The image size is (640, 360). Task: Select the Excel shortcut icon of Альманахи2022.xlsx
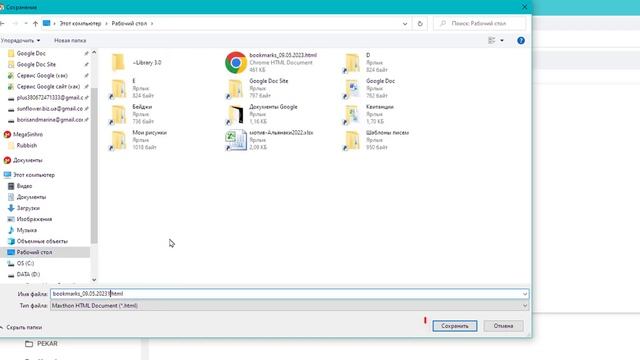[x=236, y=140]
